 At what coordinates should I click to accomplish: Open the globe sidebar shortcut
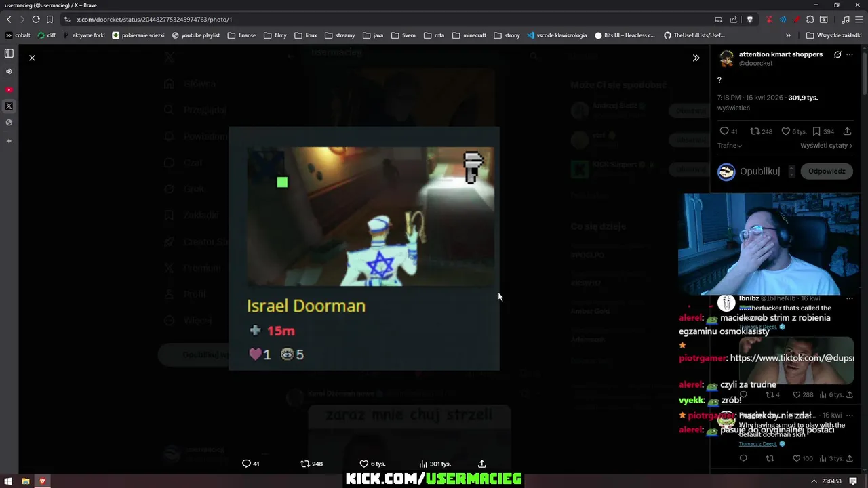9,123
